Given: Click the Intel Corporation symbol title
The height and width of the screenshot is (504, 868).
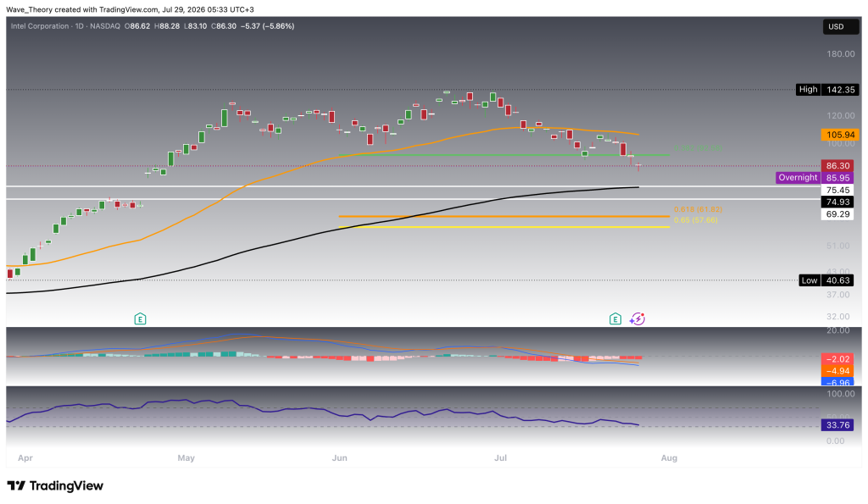Looking at the screenshot, I should click(40, 26).
